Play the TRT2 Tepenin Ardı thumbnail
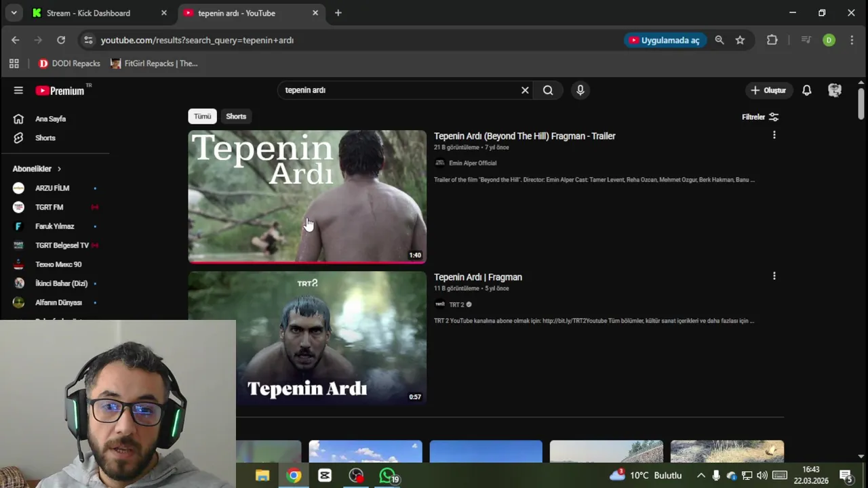Screen dimensions: 868x488 (x=307, y=338)
